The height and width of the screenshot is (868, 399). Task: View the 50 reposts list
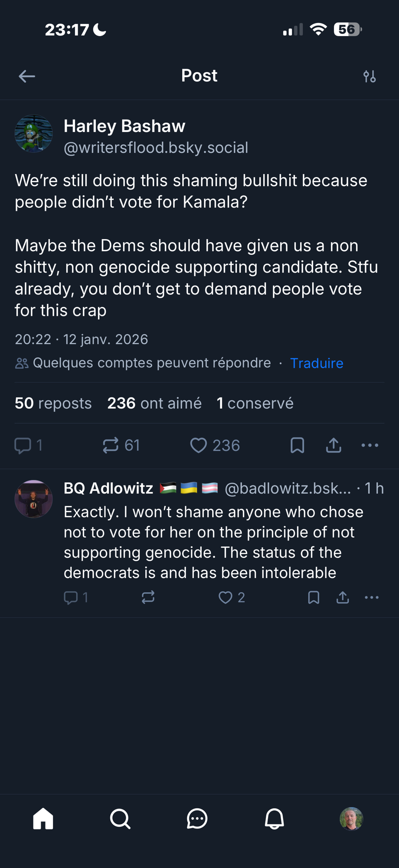pos(53,403)
